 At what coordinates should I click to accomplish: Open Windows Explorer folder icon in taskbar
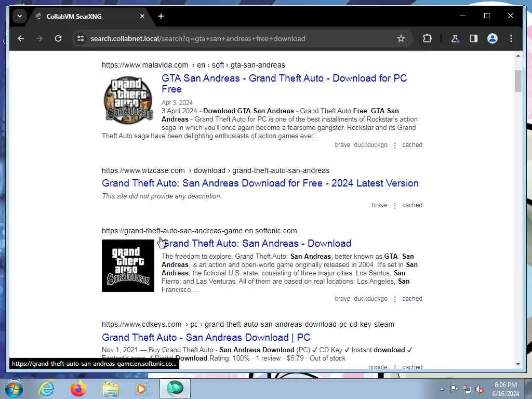[x=111, y=389]
